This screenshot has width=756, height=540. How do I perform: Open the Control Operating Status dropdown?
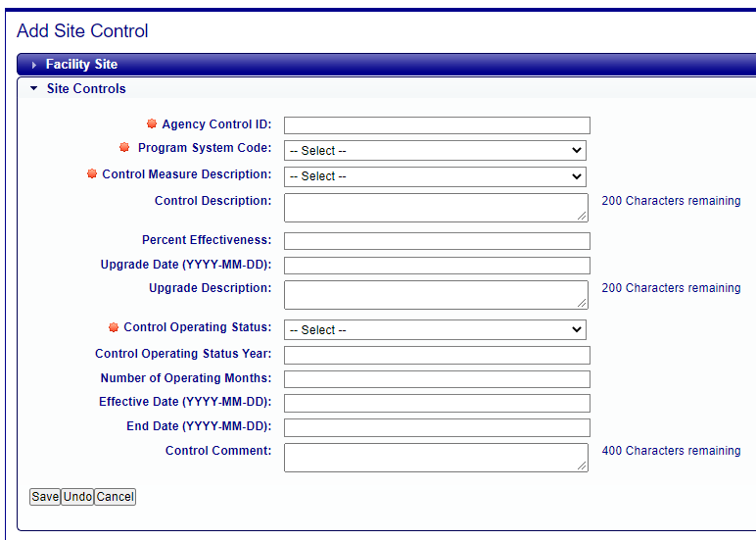[435, 330]
